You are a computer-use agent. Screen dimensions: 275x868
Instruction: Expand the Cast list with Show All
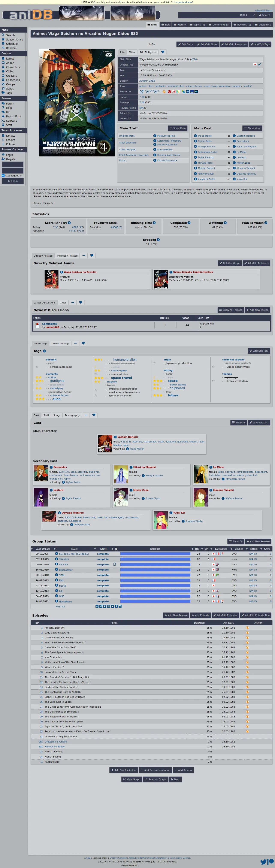point(239,423)
